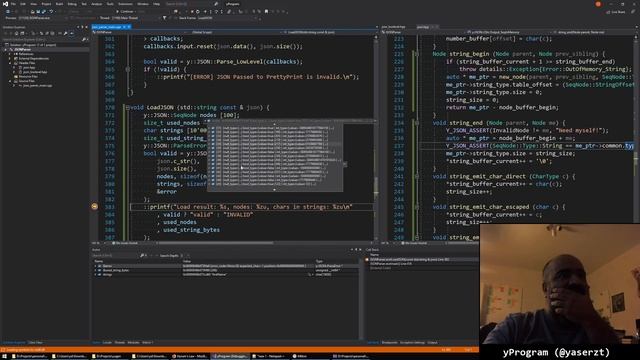Open the Project menu
Screen dimensions: 640x360
click(46, 4)
